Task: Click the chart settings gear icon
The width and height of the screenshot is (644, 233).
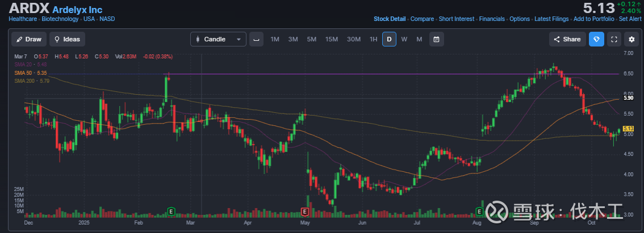Action: coord(632,39)
